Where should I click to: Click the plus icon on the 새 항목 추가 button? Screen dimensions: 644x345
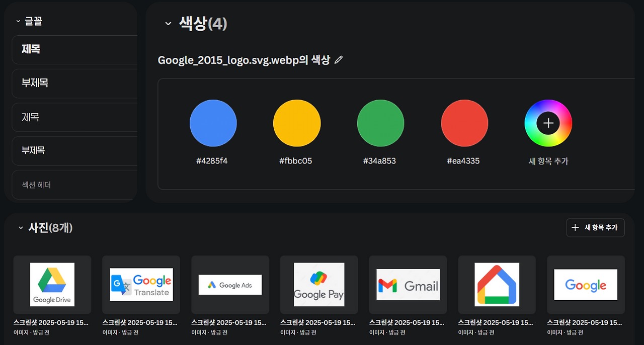click(x=575, y=227)
